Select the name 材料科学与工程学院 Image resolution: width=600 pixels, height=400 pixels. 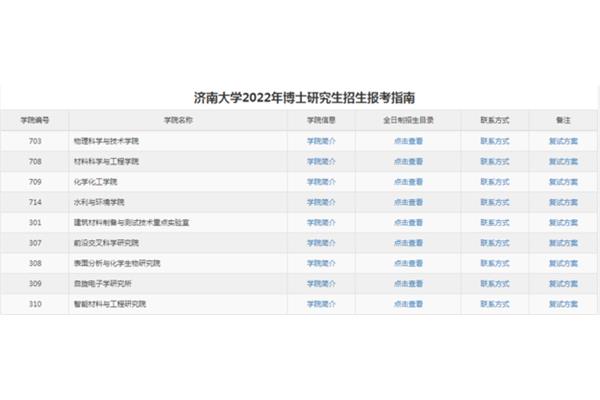tap(106, 162)
